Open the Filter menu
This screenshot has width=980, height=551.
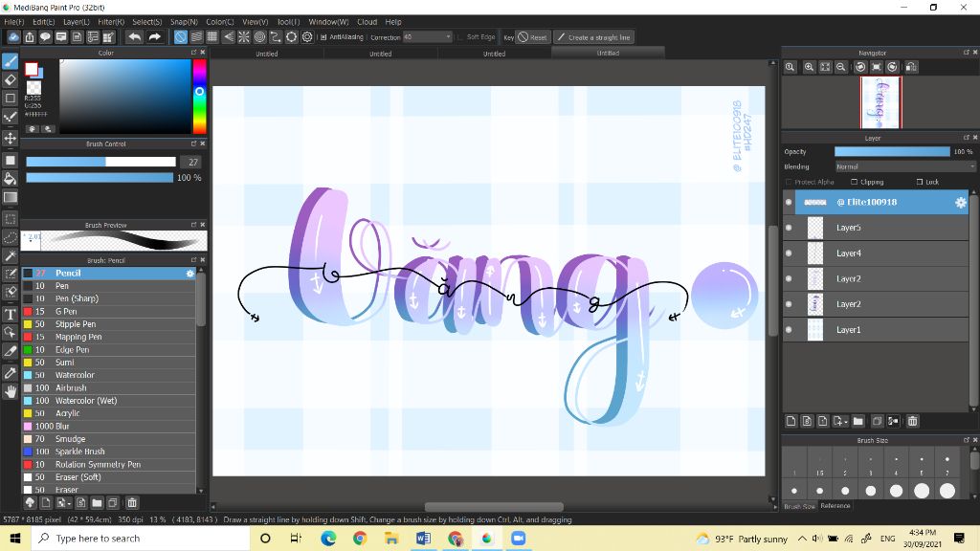pyautogui.click(x=111, y=22)
